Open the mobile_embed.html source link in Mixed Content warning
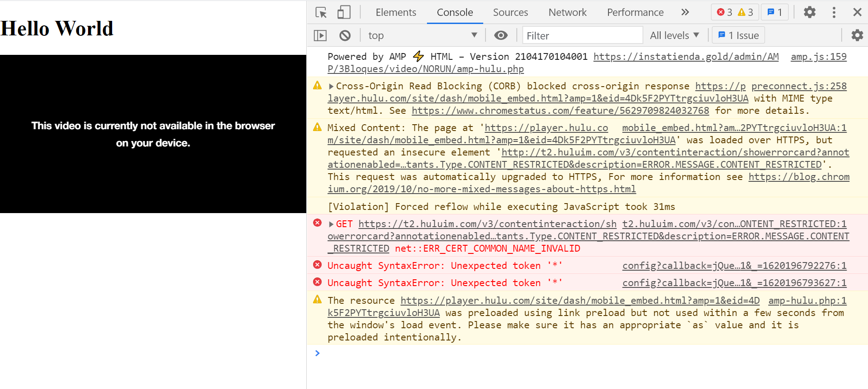 (734, 128)
